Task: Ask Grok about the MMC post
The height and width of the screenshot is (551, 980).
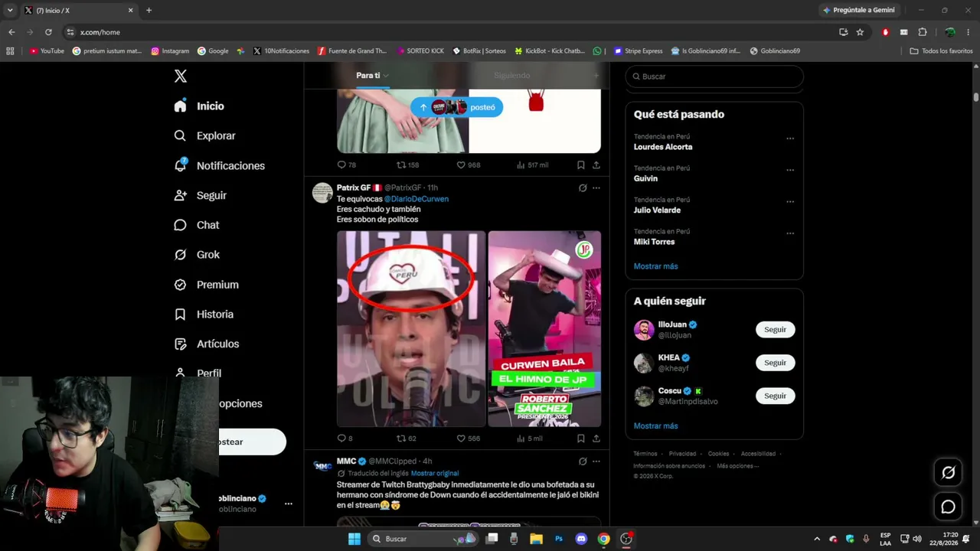Action: (583, 461)
